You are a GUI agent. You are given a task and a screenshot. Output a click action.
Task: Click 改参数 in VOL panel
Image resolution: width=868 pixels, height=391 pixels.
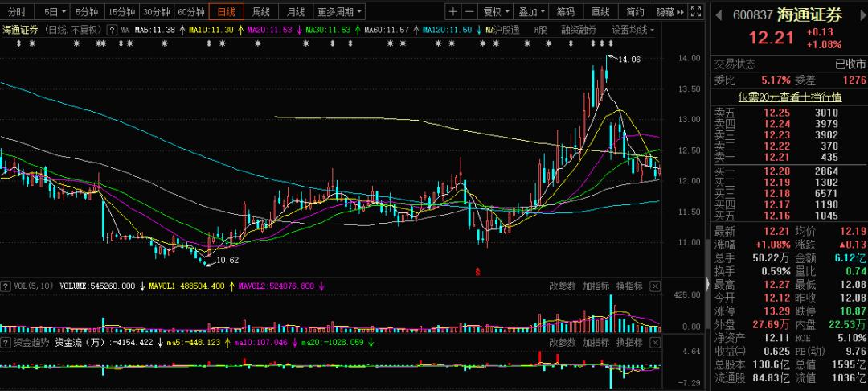click(x=563, y=286)
